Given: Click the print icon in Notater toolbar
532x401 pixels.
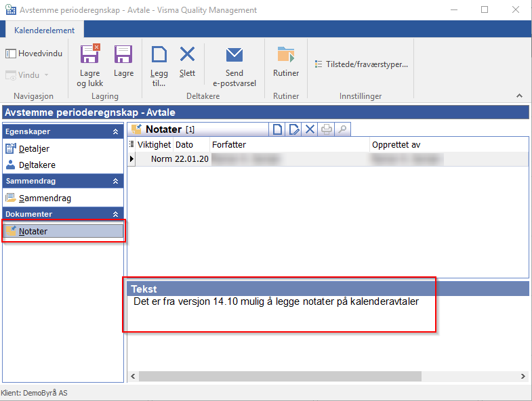Looking at the screenshot, I should (327, 129).
